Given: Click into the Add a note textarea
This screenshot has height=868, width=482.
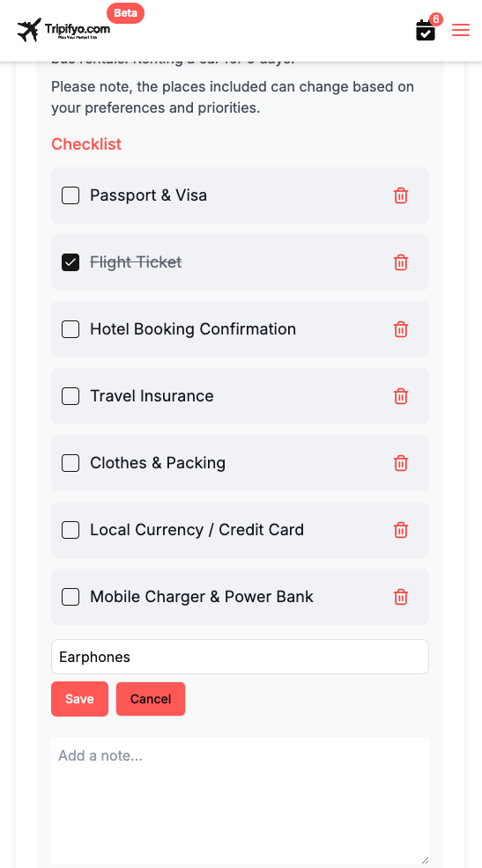Looking at the screenshot, I should coord(240,800).
